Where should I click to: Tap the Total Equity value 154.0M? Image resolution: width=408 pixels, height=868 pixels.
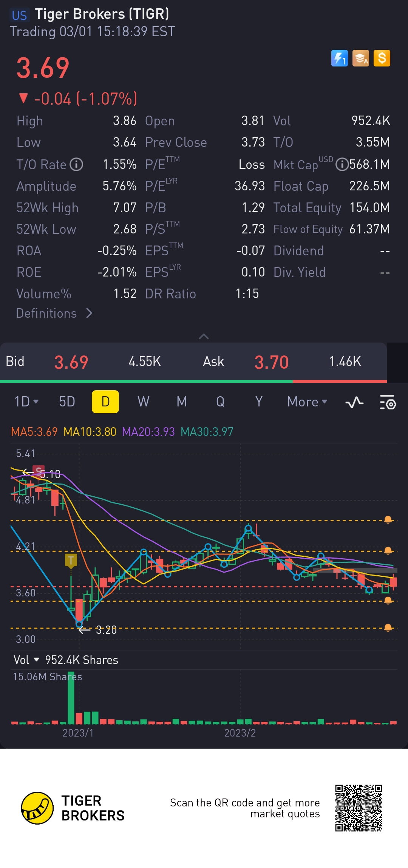[369, 207]
